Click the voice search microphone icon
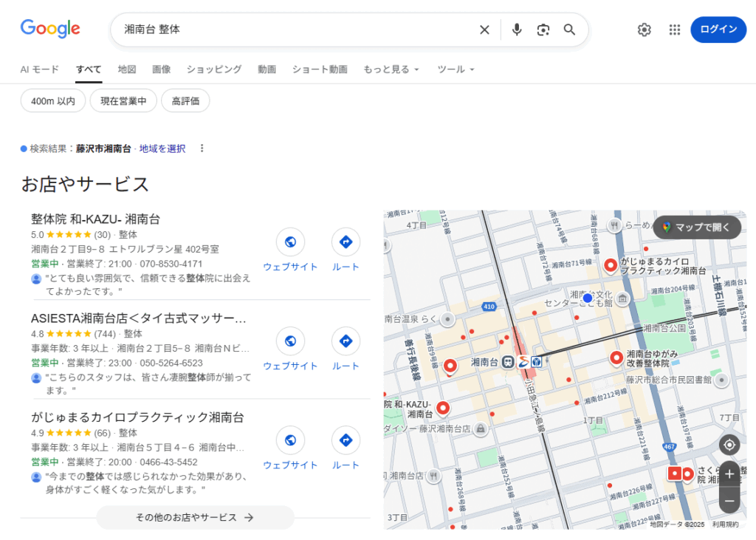The width and height of the screenshot is (756, 540). (x=517, y=30)
